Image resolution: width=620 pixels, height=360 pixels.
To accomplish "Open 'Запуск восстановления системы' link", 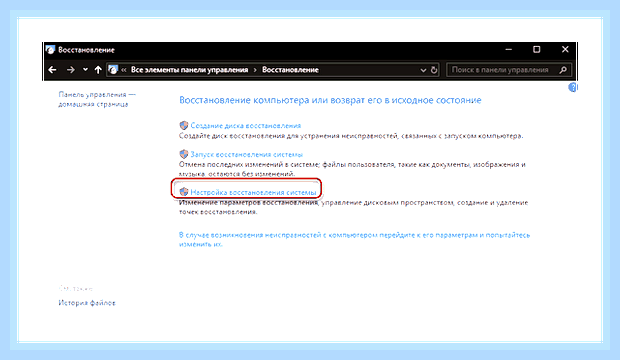I will pos(247,154).
